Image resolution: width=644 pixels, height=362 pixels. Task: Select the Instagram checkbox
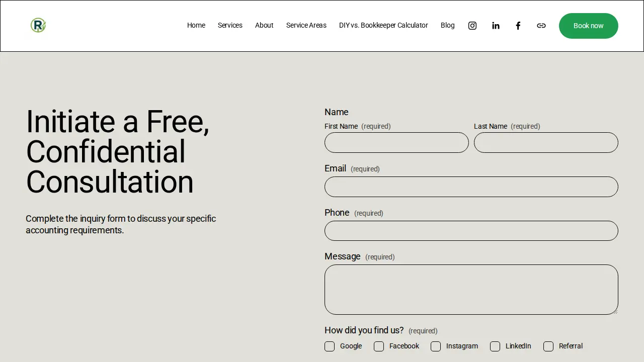[436, 346]
